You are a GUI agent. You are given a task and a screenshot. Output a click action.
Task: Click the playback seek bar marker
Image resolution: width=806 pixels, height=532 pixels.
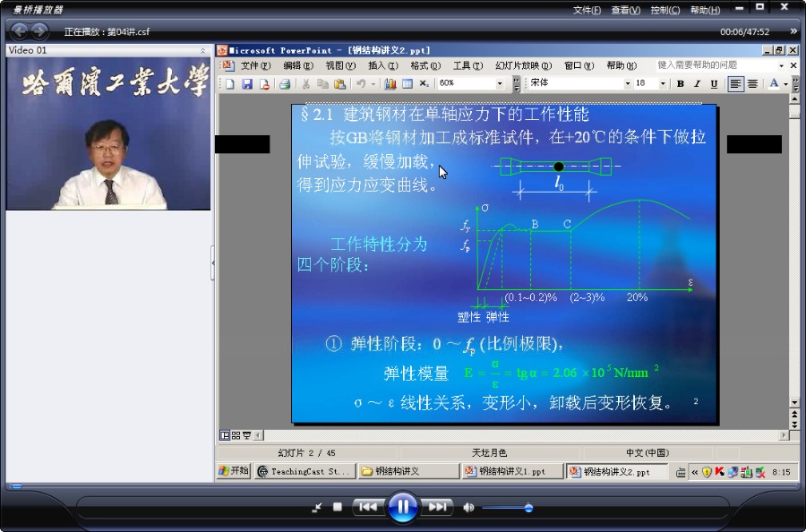(15, 485)
